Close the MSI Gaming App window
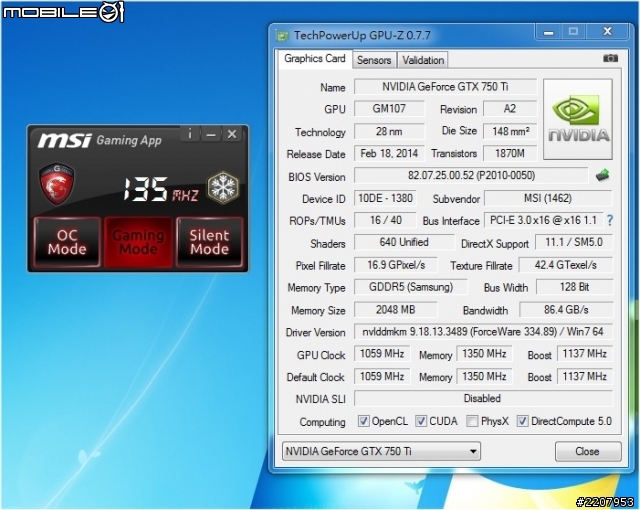The height and width of the screenshot is (510, 640). (232, 134)
